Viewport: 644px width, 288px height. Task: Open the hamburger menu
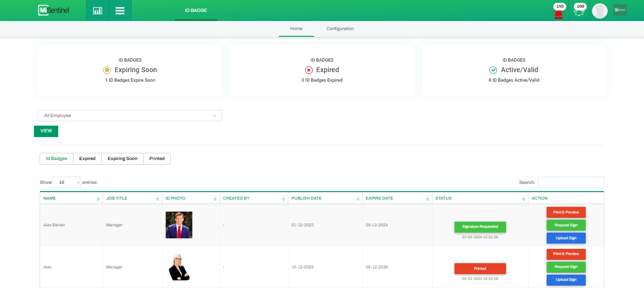pyautogui.click(x=120, y=11)
